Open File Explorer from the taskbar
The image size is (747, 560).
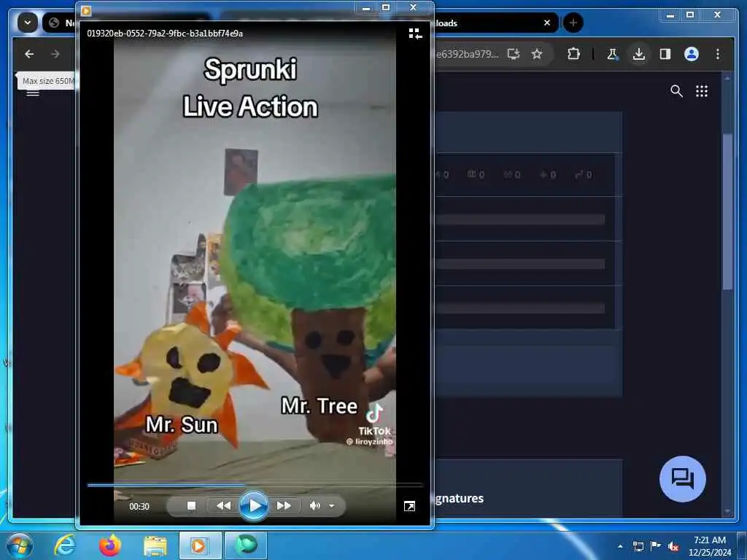(x=155, y=545)
